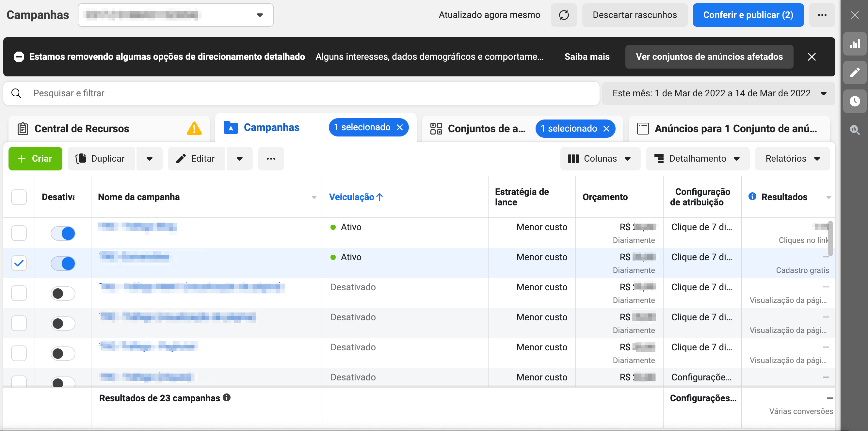Image resolution: width=868 pixels, height=431 pixels.
Task: Expand the Duplicar dropdown arrow
Action: click(x=149, y=159)
